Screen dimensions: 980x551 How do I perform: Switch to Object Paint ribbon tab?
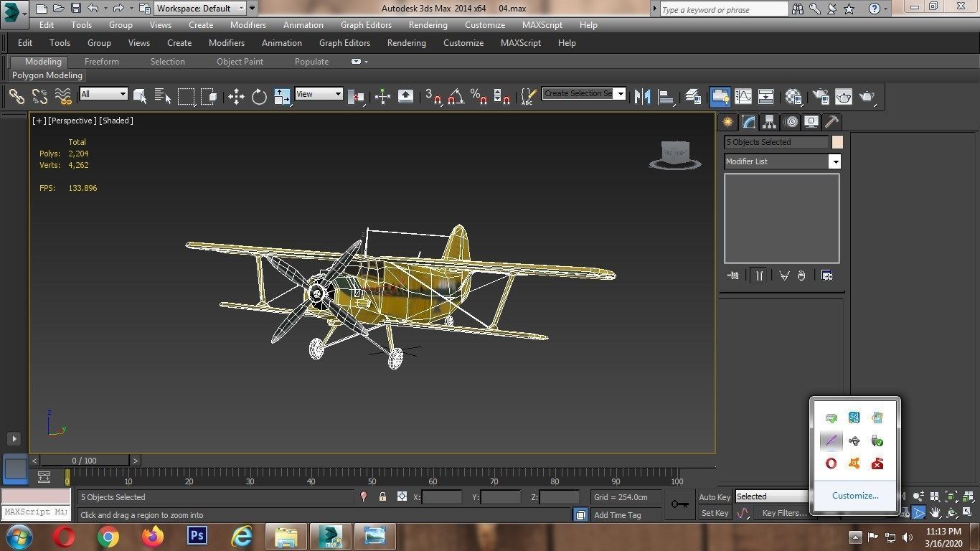240,62
